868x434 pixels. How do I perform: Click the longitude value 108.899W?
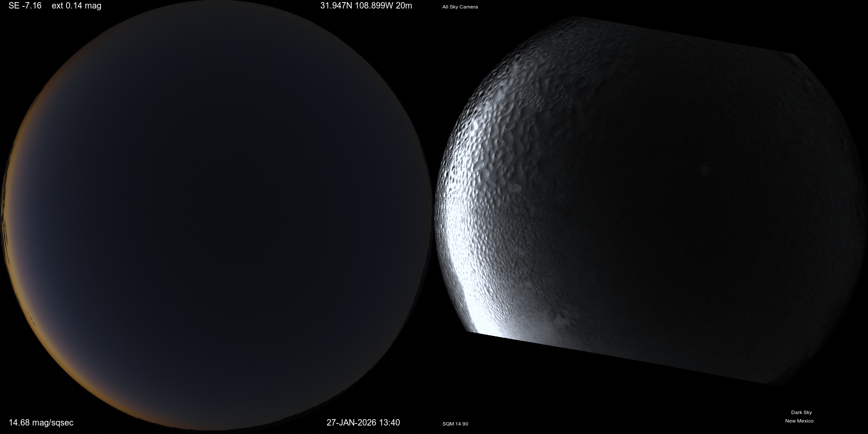point(376,6)
